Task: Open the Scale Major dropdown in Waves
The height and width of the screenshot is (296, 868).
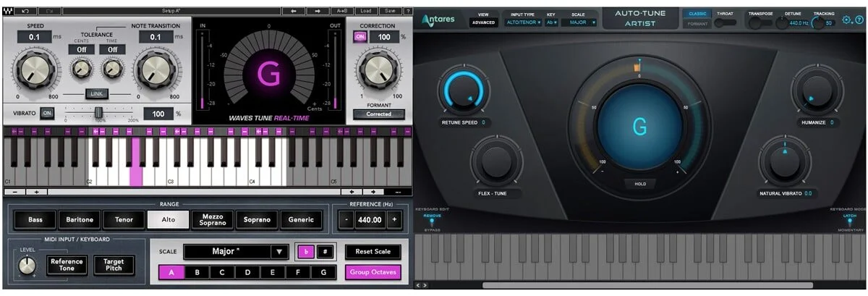Action: tap(236, 251)
